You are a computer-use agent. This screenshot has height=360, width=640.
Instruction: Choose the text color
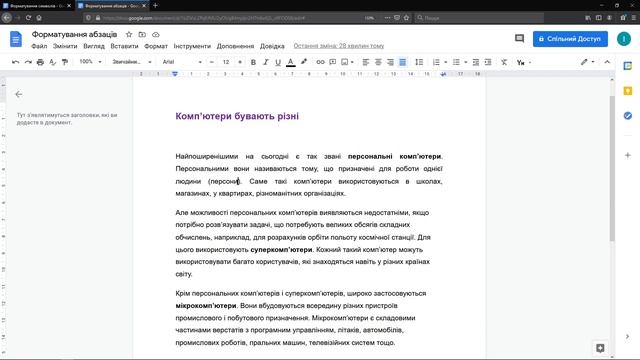[x=291, y=62]
